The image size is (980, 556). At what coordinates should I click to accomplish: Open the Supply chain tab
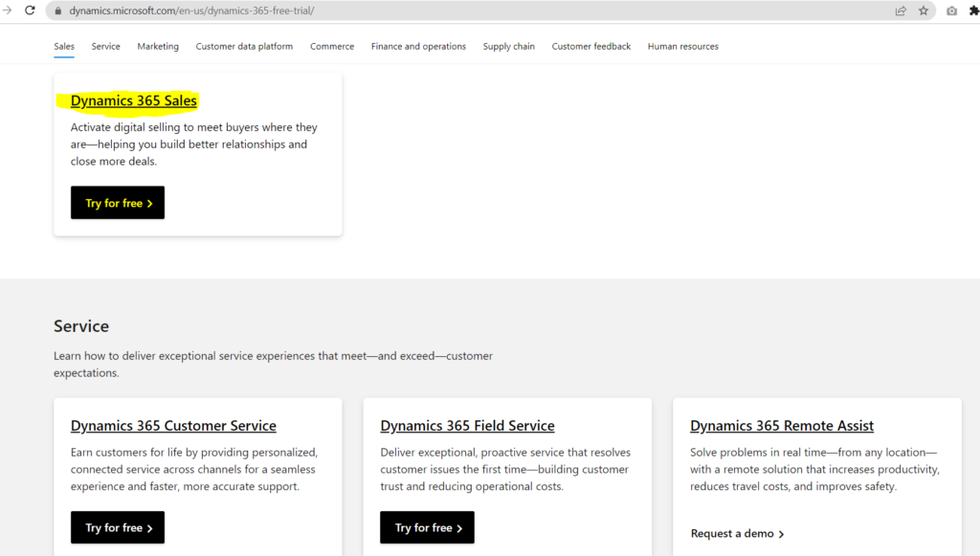[x=509, y=46]
